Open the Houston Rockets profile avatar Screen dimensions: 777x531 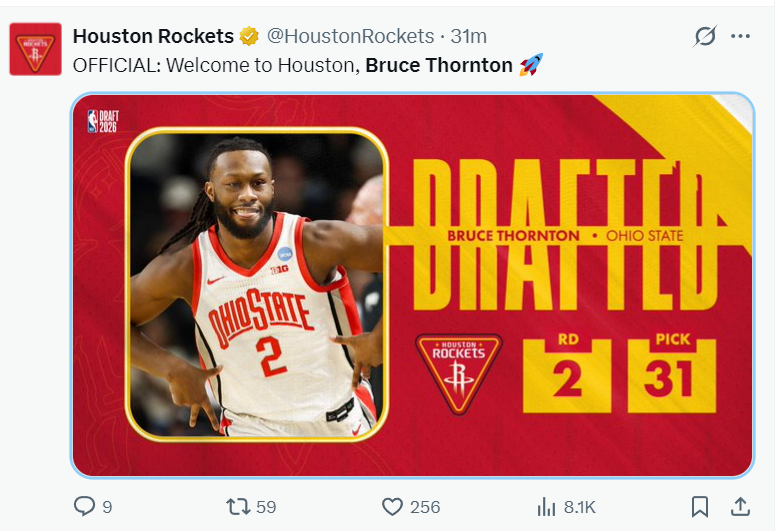[36, 49]
